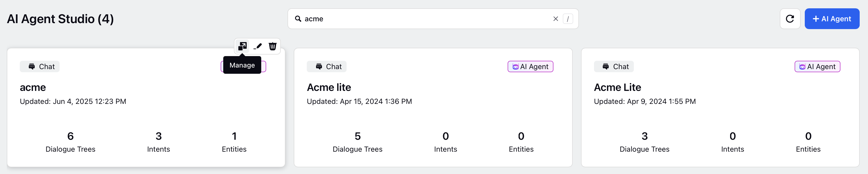Viewport: 868px width, 174px height.
Task: Select 3 Intents count on acme card
Action: pyautogui.click(x=158, y=142)
